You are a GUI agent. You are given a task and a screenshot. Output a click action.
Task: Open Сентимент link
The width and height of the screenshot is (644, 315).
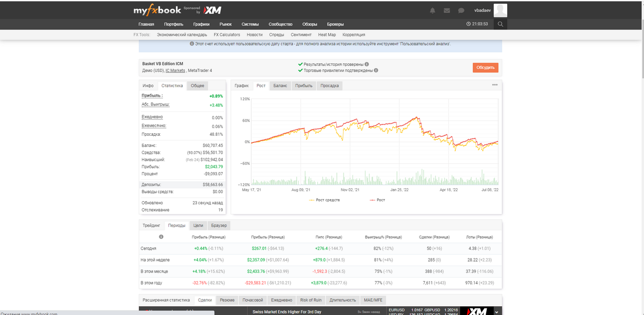(301, 35)
